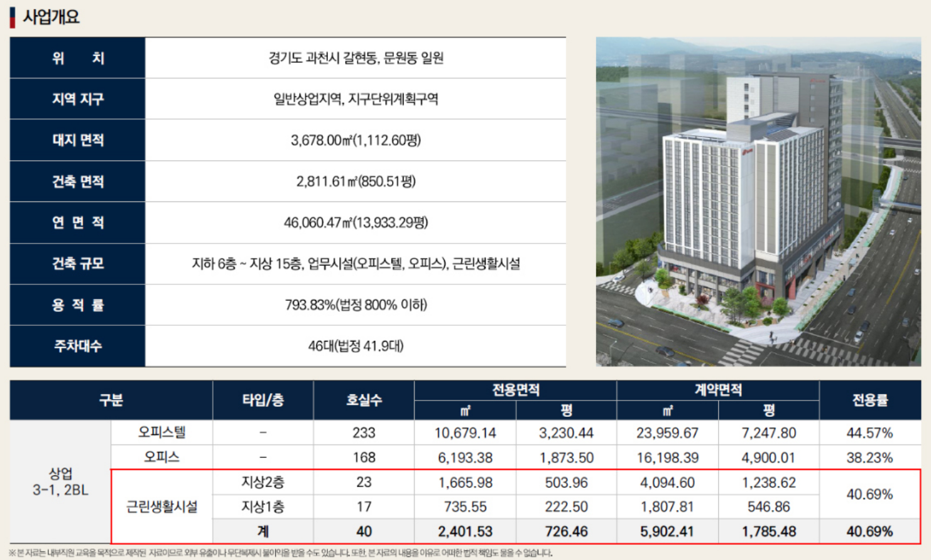
Task: Select the 용적률 row label
Action: (x=77, y=304)
